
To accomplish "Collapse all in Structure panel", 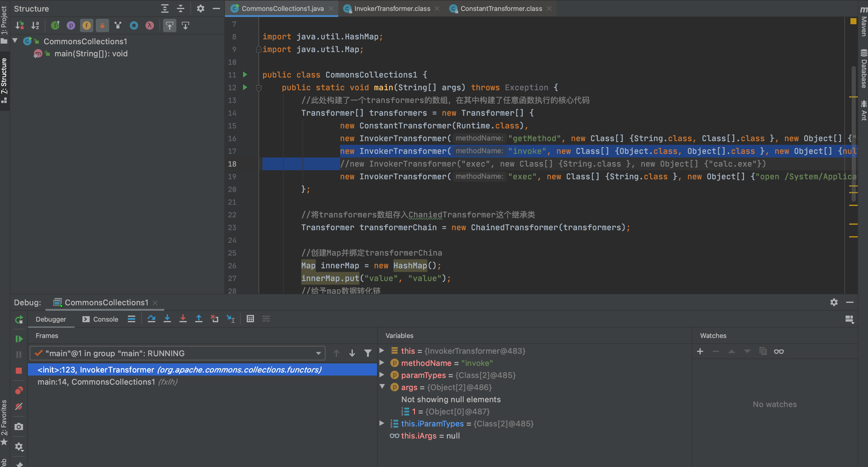I will 181,8.
